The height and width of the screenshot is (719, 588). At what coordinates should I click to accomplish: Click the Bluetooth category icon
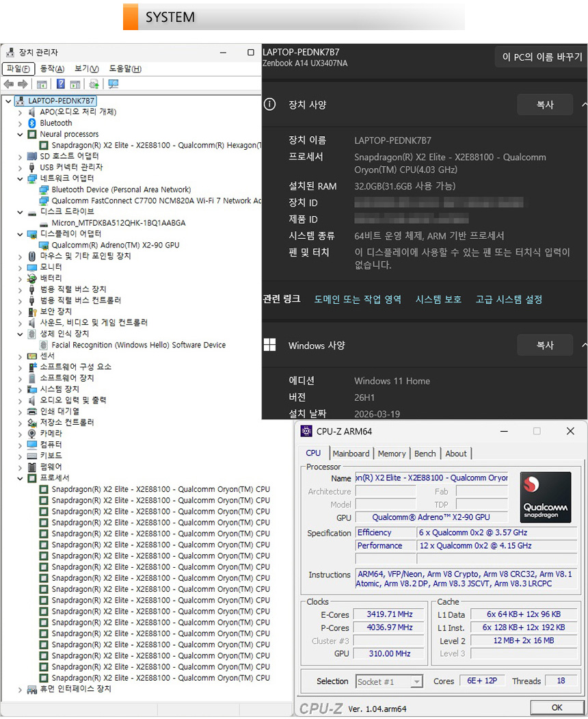tap(31, 123)
